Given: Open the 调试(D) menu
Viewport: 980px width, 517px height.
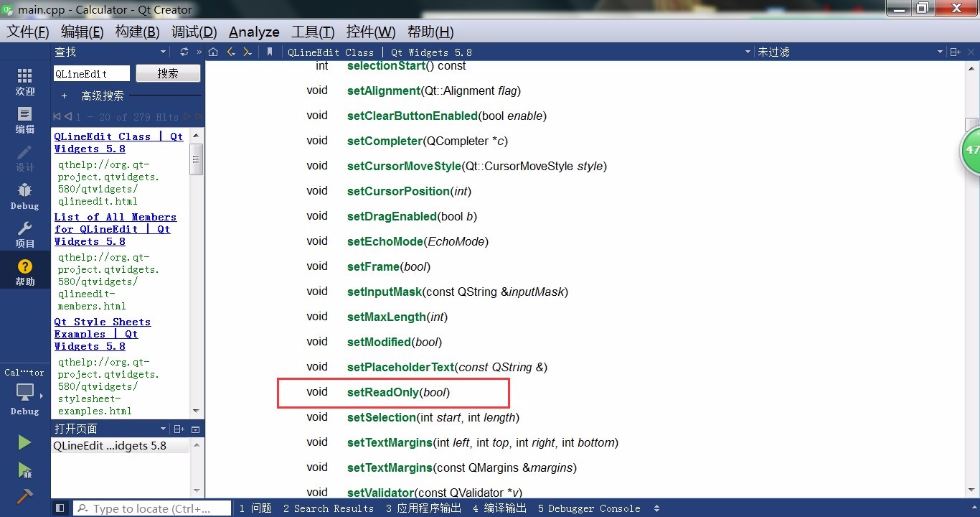Looking at the screenshot, I should [x=194, y=32].
